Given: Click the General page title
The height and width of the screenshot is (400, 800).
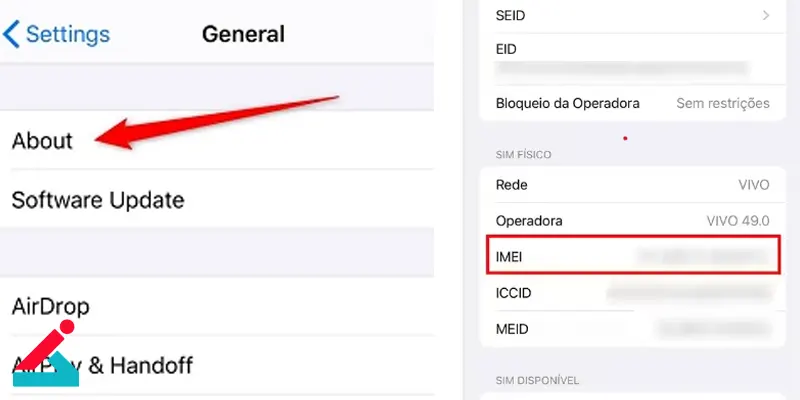Looking at the screenshot, I should pos(243,34).
